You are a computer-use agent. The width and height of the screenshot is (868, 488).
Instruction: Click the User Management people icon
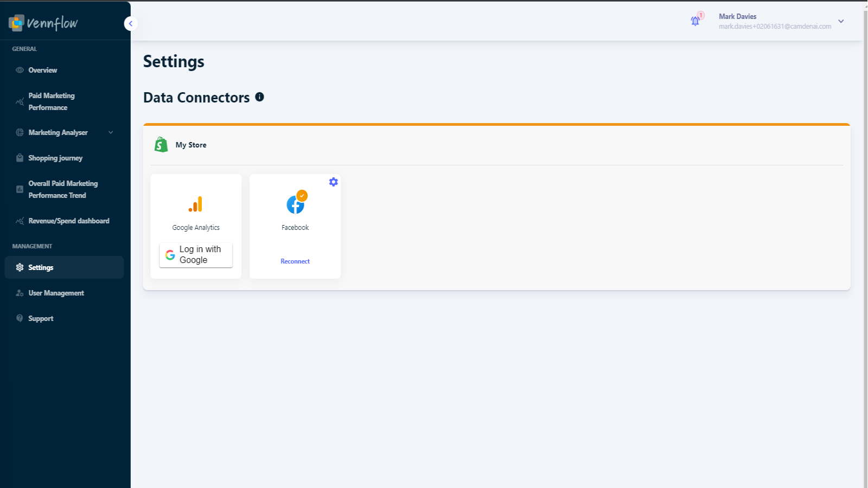pos(20,293)
